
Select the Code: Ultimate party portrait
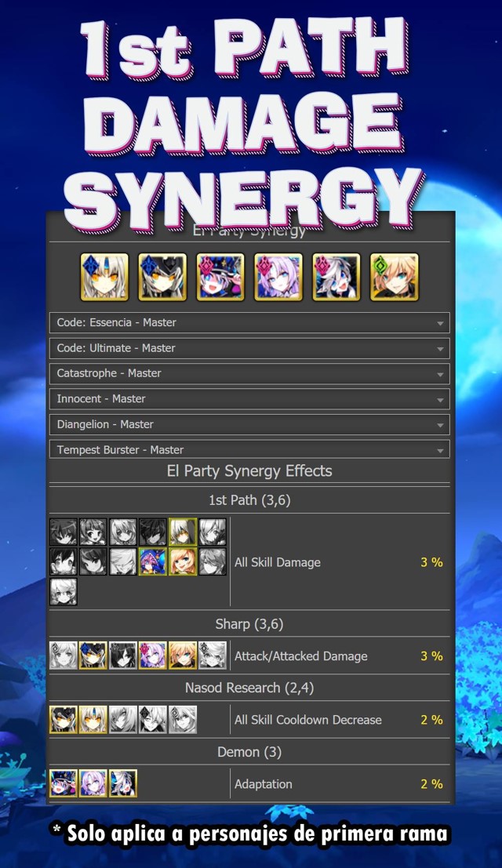(162, 277)
